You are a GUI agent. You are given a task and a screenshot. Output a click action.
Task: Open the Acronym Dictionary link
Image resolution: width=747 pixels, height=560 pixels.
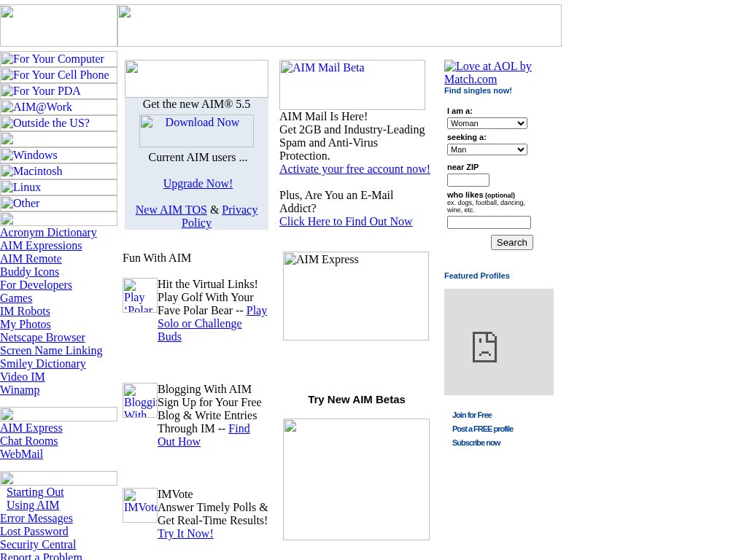click(x=48, y=233)
